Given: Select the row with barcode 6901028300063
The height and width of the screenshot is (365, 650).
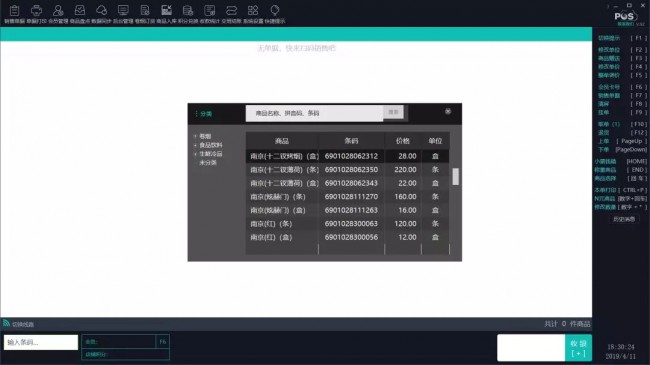Looking at the screenshot, I should pos(347,224).
